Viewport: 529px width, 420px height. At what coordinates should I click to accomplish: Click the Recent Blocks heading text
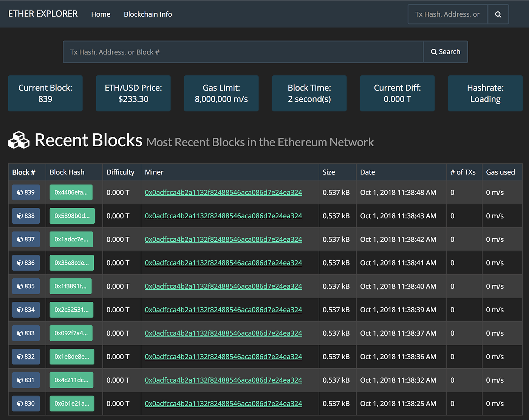tap(88, 140)
